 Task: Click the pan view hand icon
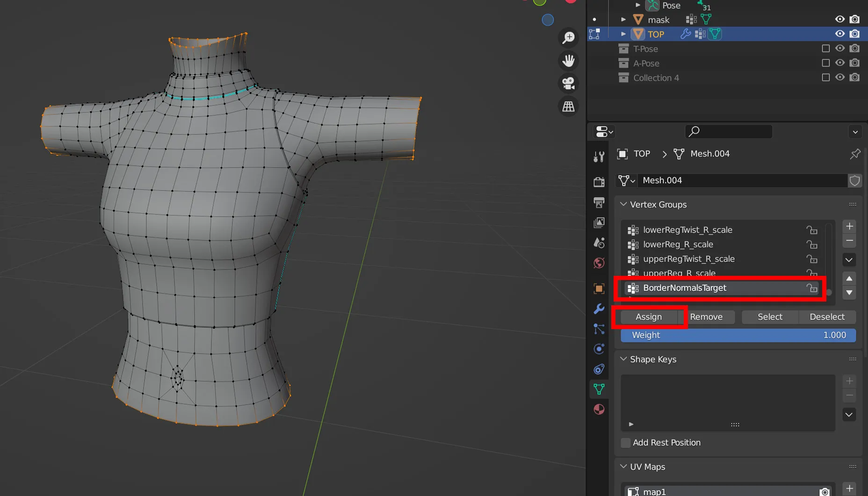pyautogui.click(x=568, y=61)
